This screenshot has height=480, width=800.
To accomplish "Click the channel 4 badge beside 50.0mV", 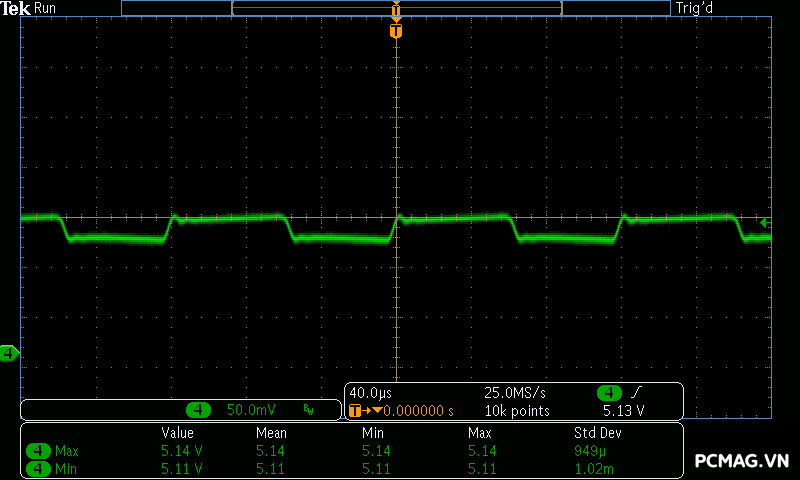I will pyautogui.click(x=199, y=410).
